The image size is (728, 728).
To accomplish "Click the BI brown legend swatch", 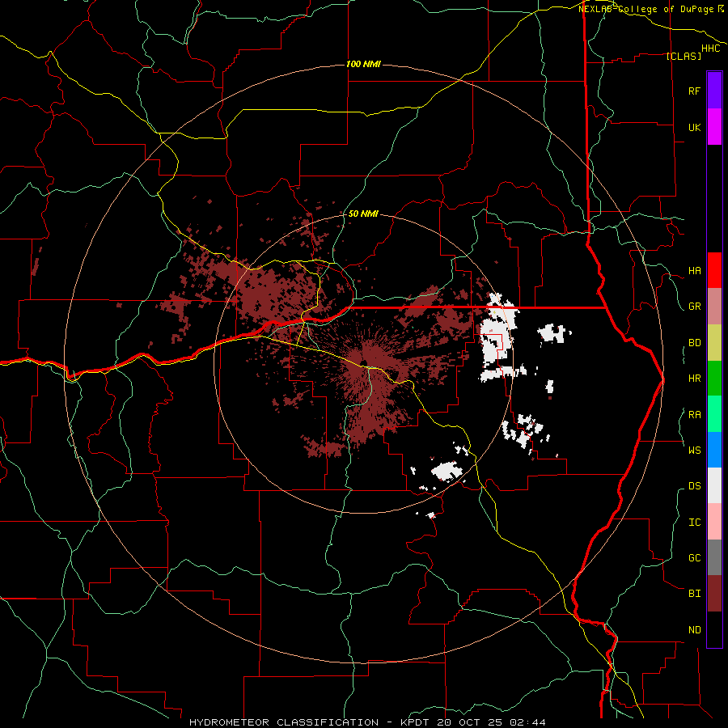I will [x=714, y=594].
